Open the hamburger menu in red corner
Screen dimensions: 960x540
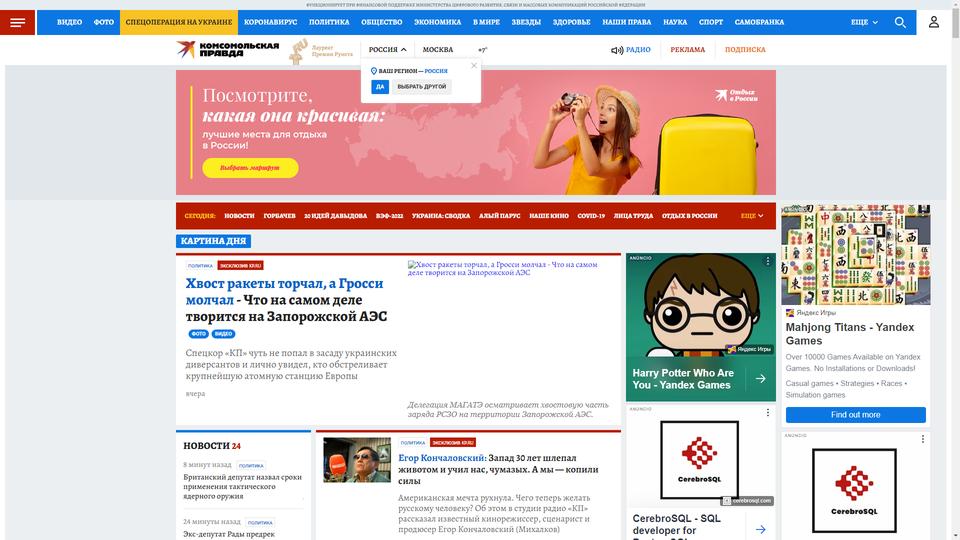(17, 23)
